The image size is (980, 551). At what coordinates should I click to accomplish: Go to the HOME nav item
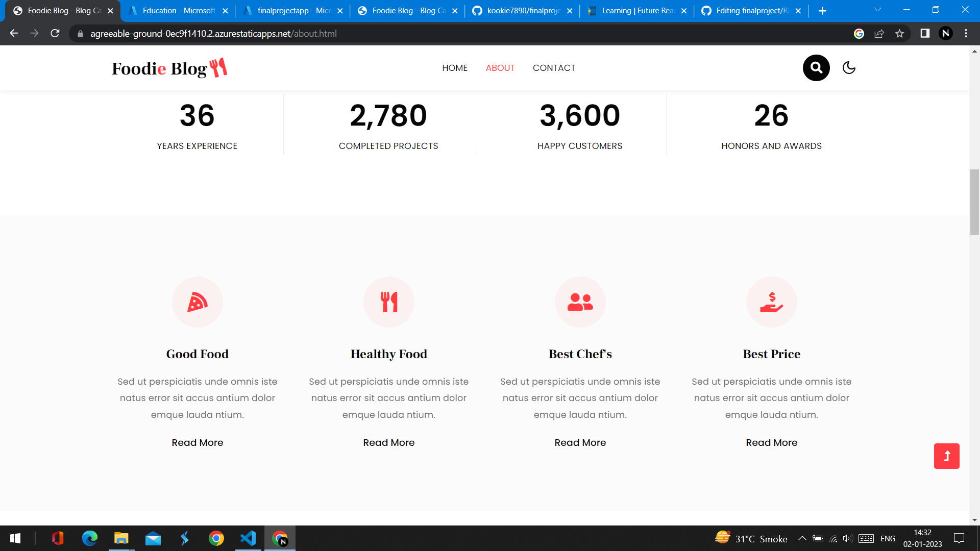(x=455, y=68)
